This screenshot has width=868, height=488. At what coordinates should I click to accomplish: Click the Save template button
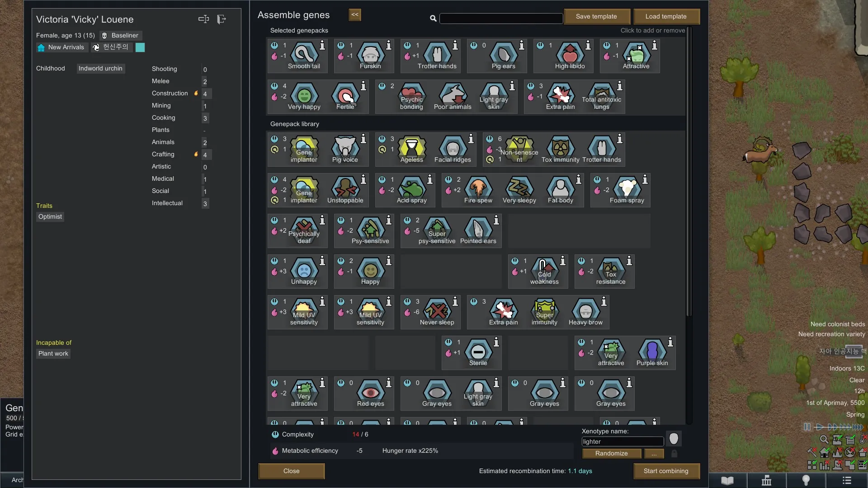pyautogui.click(x=596, y=17)
